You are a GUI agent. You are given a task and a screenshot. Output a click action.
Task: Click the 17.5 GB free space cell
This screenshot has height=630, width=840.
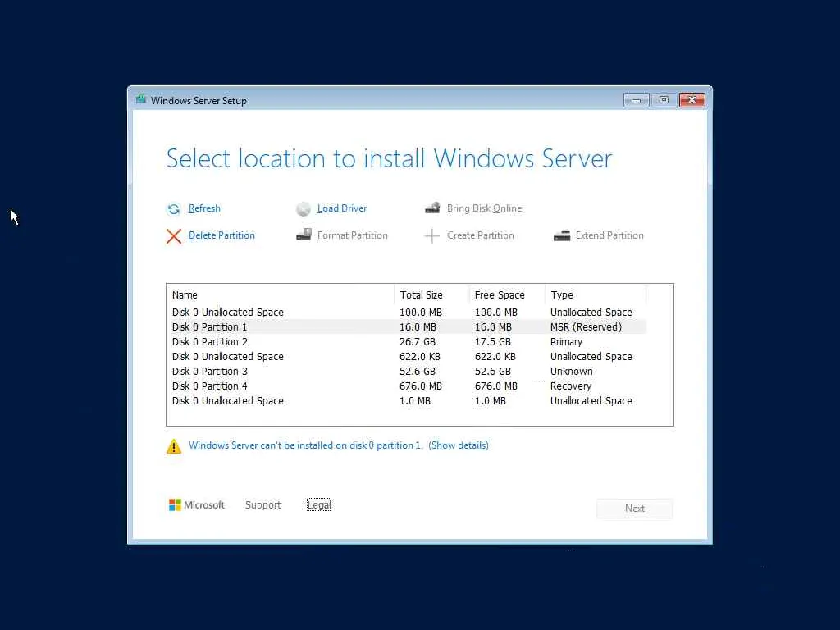492,342
